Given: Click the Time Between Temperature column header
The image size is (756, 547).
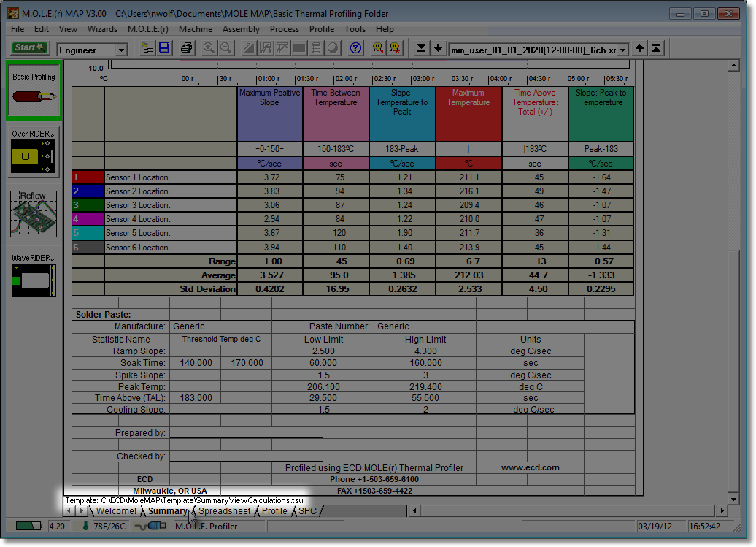Looking at the screenshot, I should pos(336,114).
